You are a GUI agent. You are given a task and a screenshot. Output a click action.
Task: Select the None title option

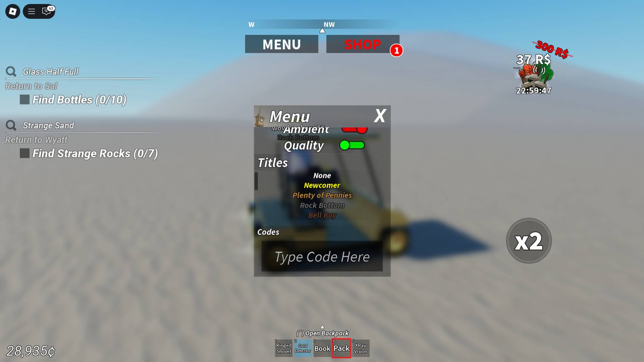pos(322,176)
